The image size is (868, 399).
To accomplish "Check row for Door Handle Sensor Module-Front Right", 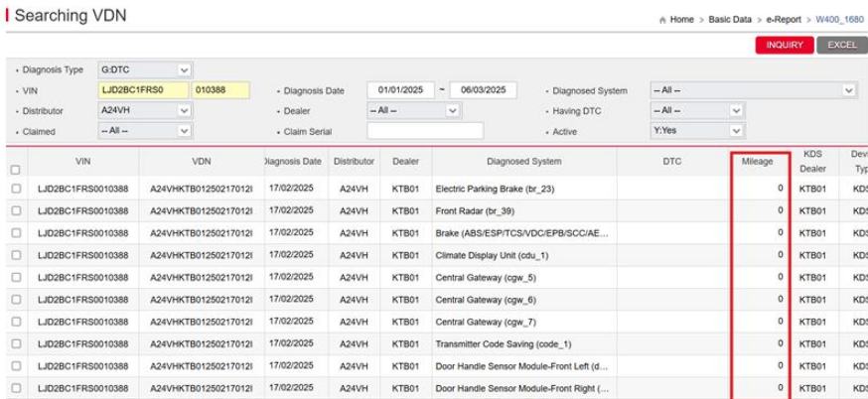I will point(16,388).
